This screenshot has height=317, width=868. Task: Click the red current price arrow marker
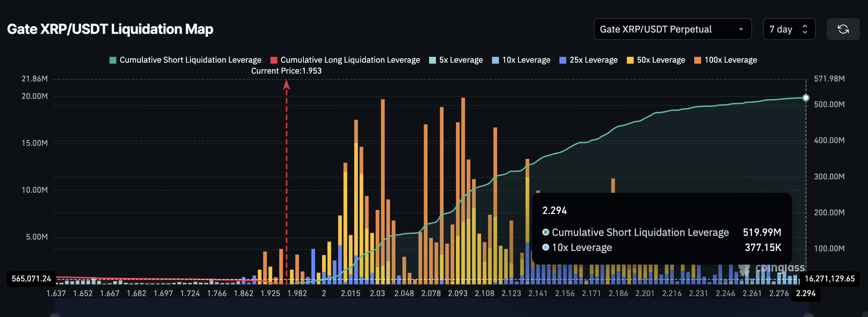(287, 85)
